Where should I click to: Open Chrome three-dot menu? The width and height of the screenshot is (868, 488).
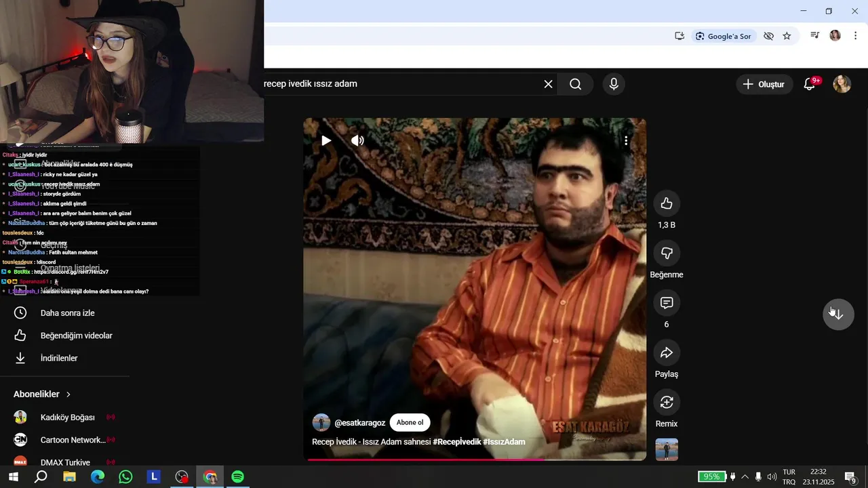(x=855, y=36)
